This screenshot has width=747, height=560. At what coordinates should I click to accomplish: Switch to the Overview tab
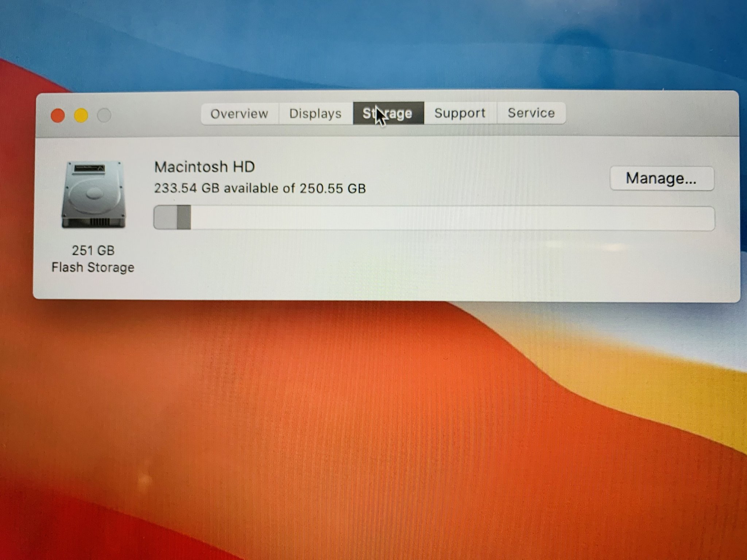tap(239, 114)
